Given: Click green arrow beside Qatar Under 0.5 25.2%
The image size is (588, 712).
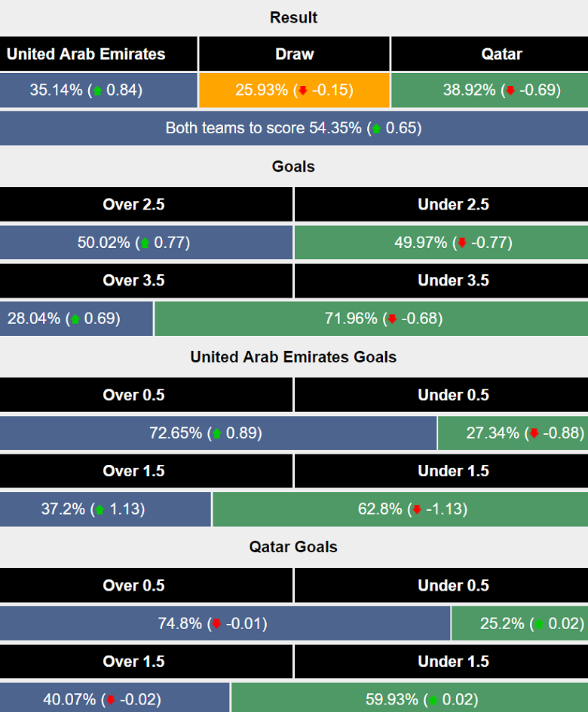Looking at the screenshot, I should tap(541, 624).
